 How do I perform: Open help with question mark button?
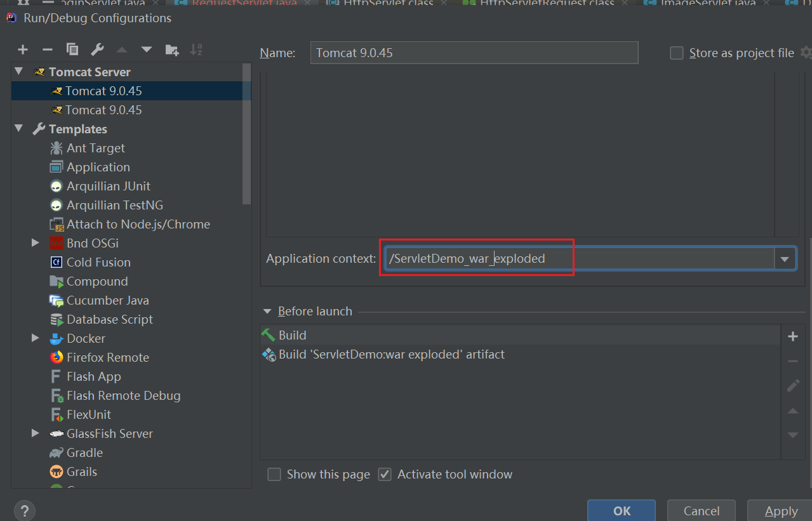(x=24, y=511)
